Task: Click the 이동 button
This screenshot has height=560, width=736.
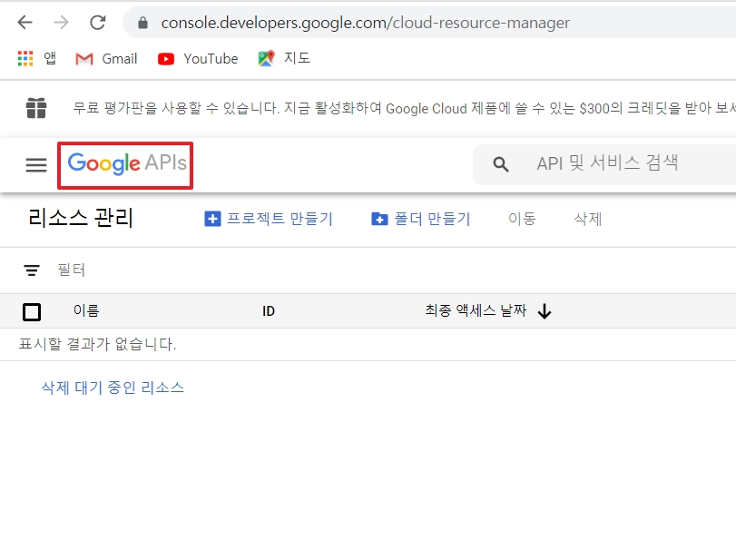Action: [x=522, y=219]
